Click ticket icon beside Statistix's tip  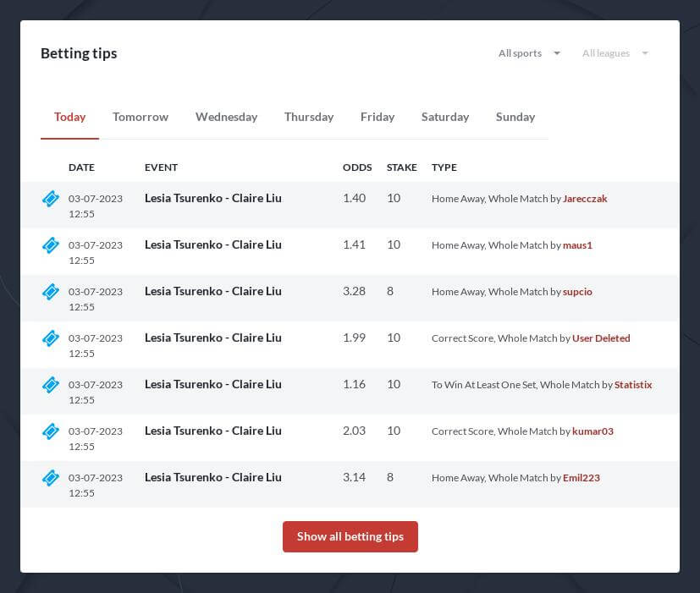pos(51,385)
